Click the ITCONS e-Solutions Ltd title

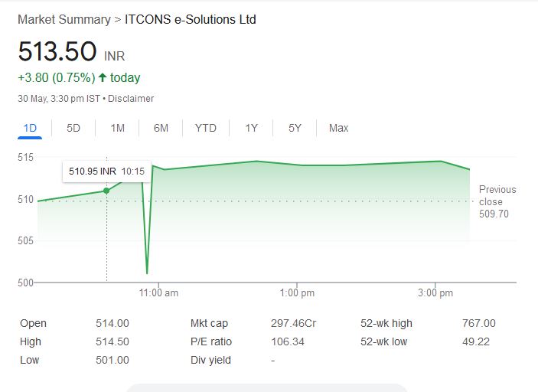click(x=190, y=19)
